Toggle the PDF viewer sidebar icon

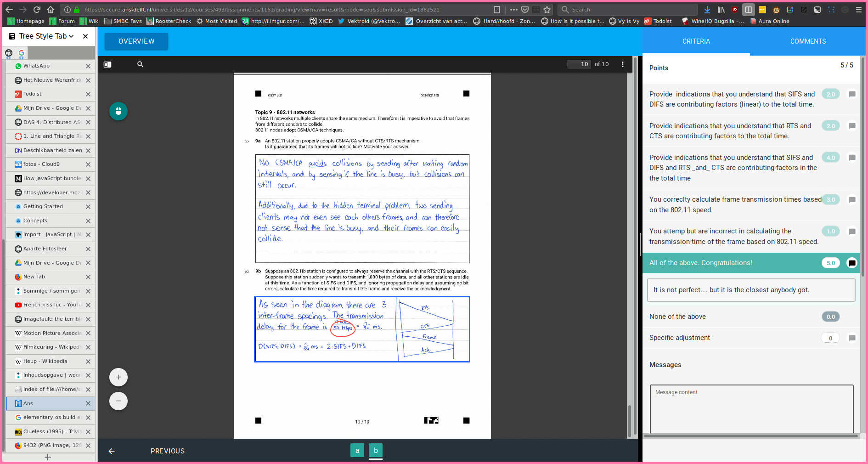coord(107,64)
